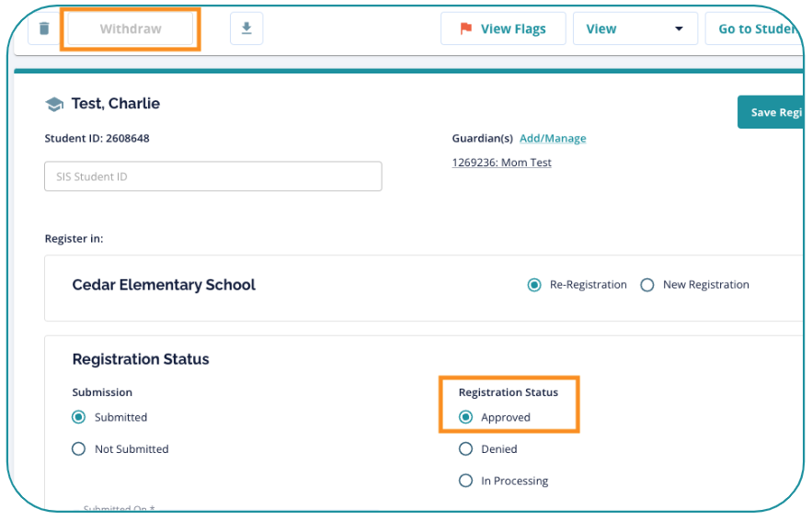This screenshot has height=520, width=812.
Task: Focus the SIS Student ID field
Action: pyautogui.click(x=212, y=176)
